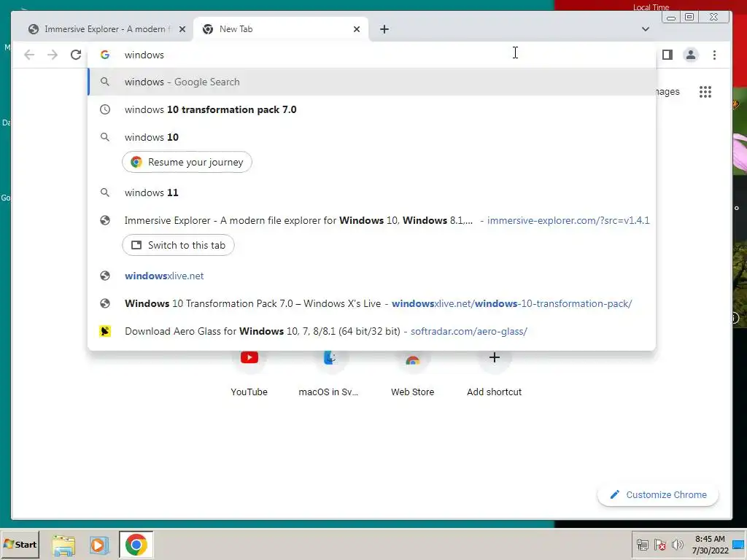
Task: Open Windows 10 Transformation Pack 7.0 suggestion
Action: (371, 303)
